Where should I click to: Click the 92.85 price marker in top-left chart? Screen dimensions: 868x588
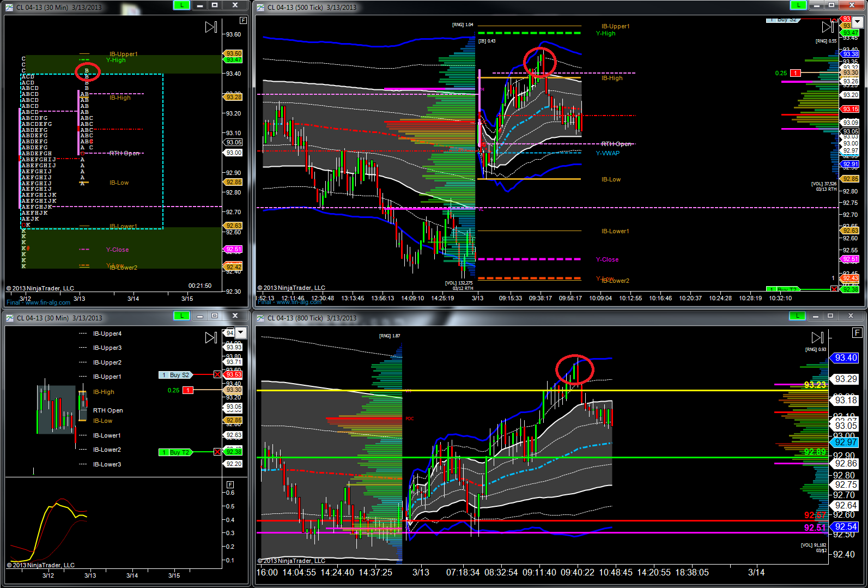click(233, 182)
